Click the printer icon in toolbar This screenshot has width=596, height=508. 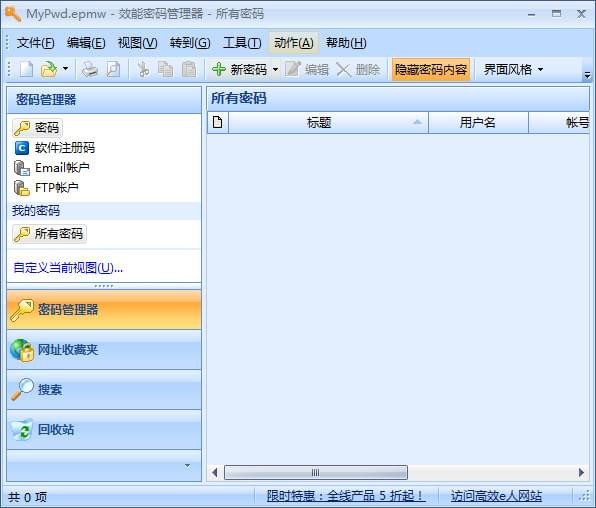click(x=90, y=70)
